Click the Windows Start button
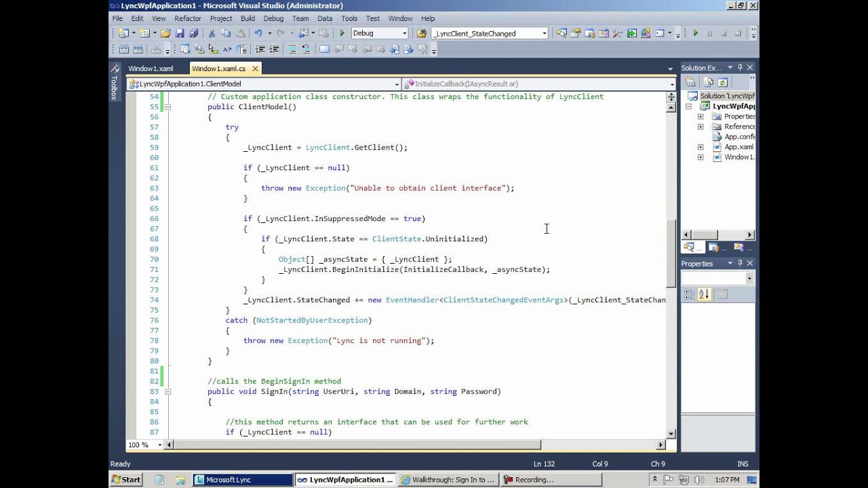The image size is (868, 488). click(x=126, y=480)
